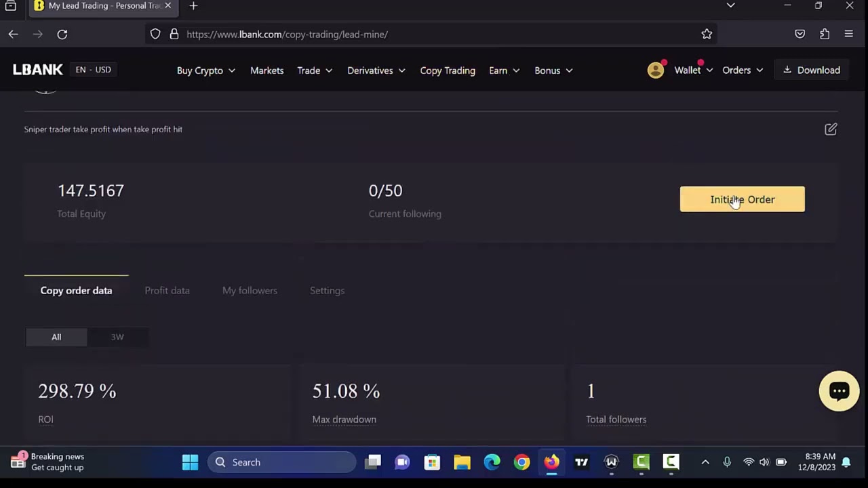868x488 pixels.
Task: Show hidden system tray icons
Action: pyautogui.click(x=705, y=462)
